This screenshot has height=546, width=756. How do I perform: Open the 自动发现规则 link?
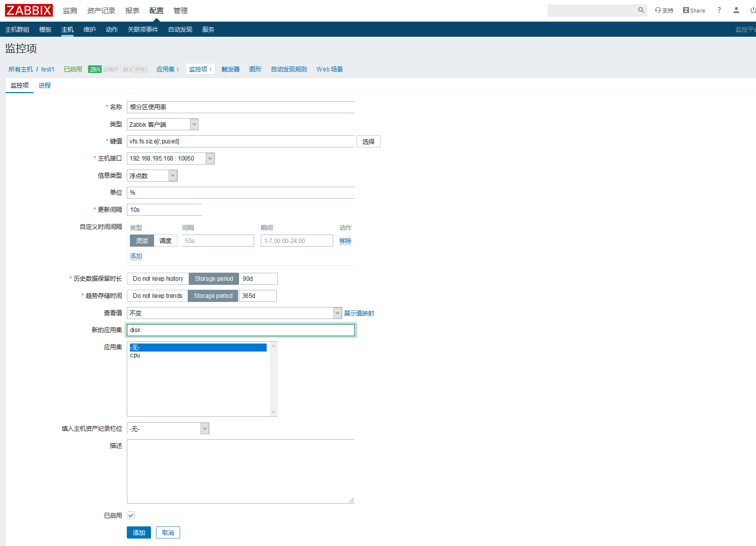point(289,69)
